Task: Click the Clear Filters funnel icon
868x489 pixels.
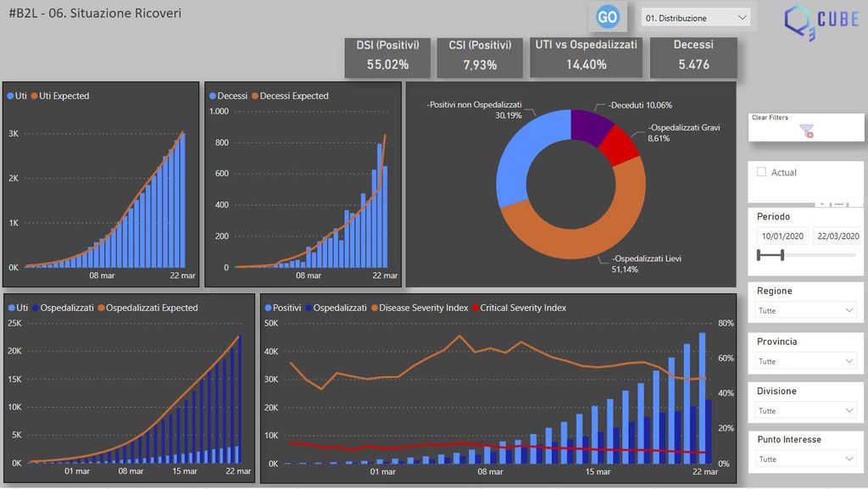Action: point(807,131)
